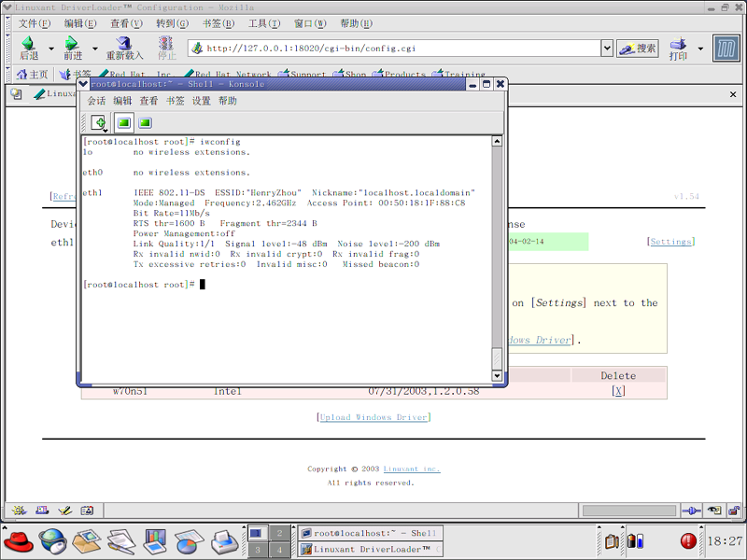Close the current Mozilla tab
Screen dimensions: 747x560
[x=733, y=94]
